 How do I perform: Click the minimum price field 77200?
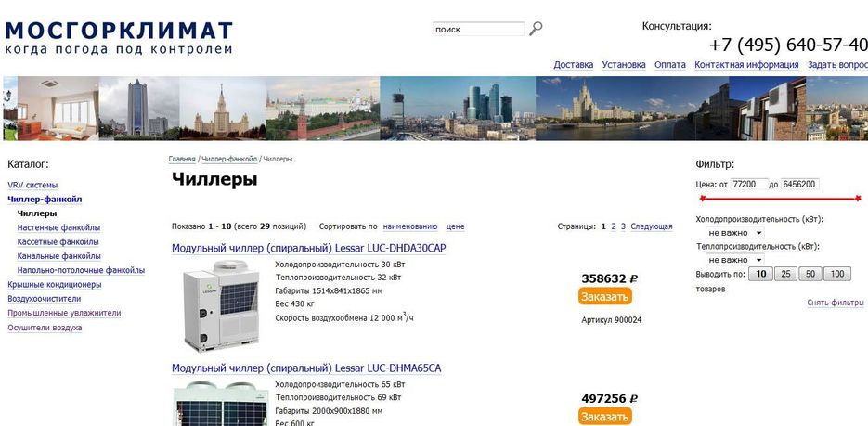[749, 185]
